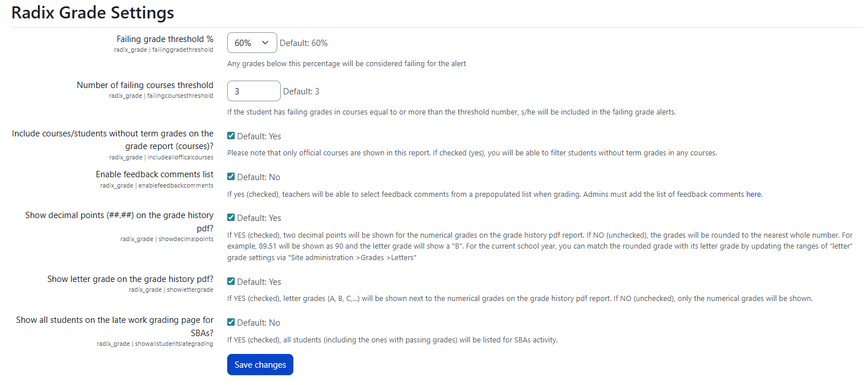Disable the Enable feedback comments list checkbox
The height and width of the screenshot is (385, 868).
[231, 177]
